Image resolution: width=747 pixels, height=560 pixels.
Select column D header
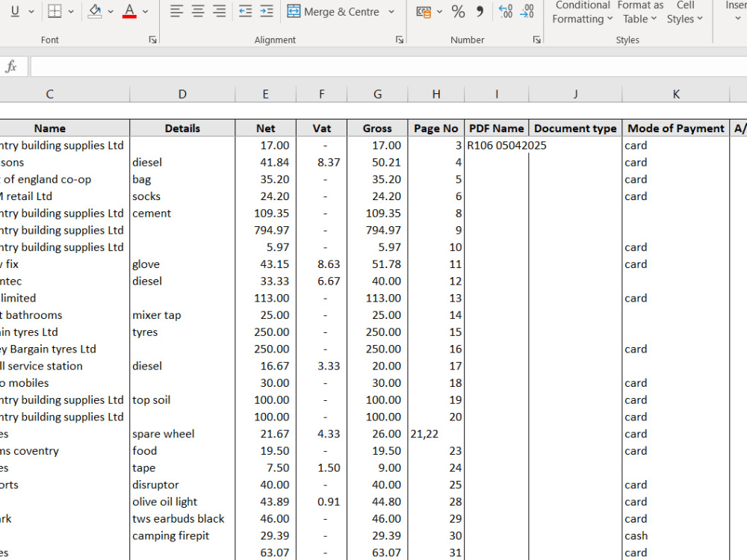pos(182,94)
